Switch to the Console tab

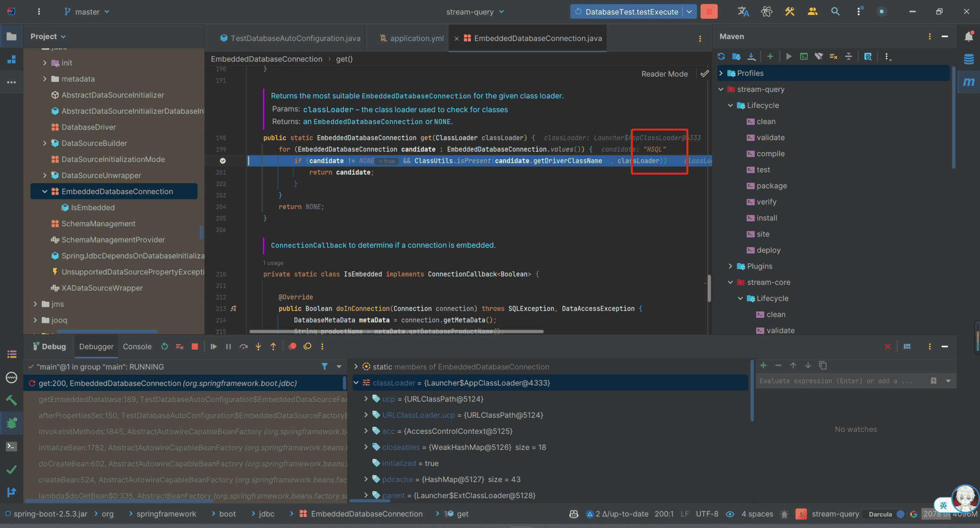(x=137, y=347)
